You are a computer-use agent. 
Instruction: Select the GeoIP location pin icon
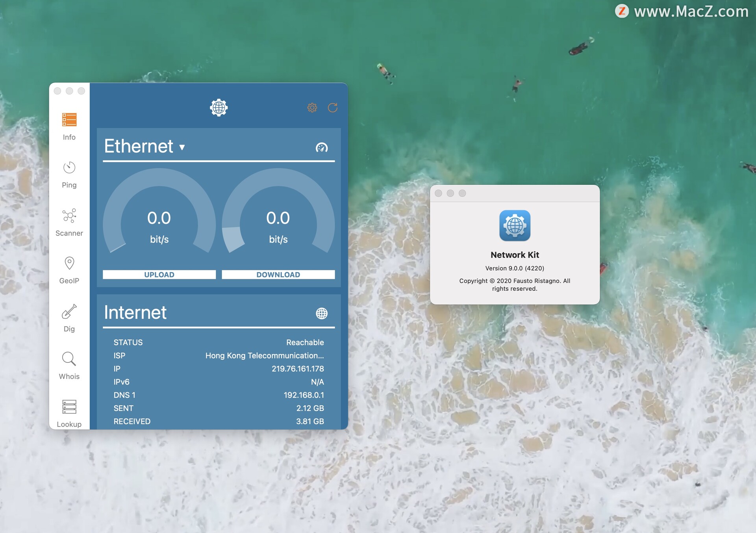point(69,263)
